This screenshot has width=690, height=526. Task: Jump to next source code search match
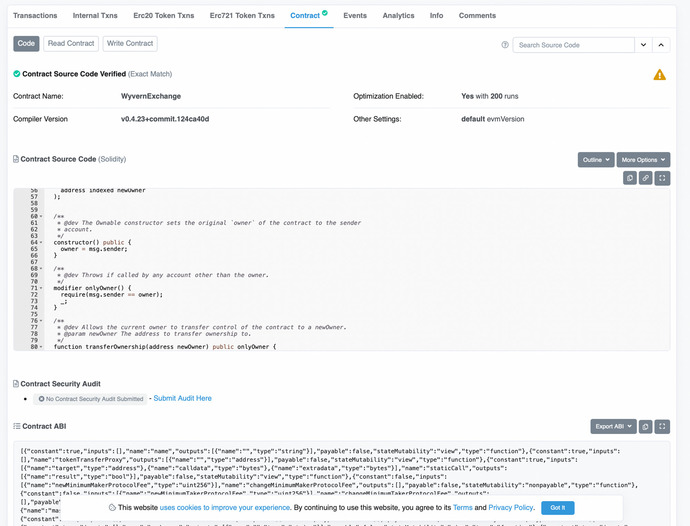643,45
